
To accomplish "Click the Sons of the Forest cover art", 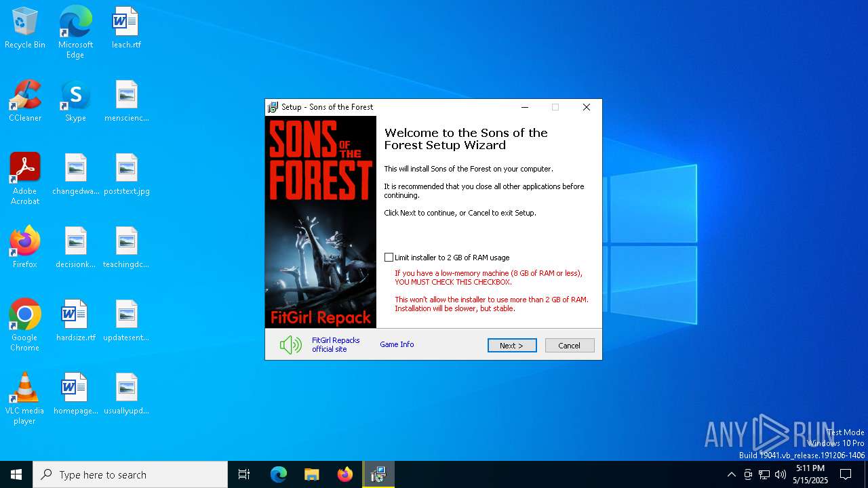I will coord(321,222).
